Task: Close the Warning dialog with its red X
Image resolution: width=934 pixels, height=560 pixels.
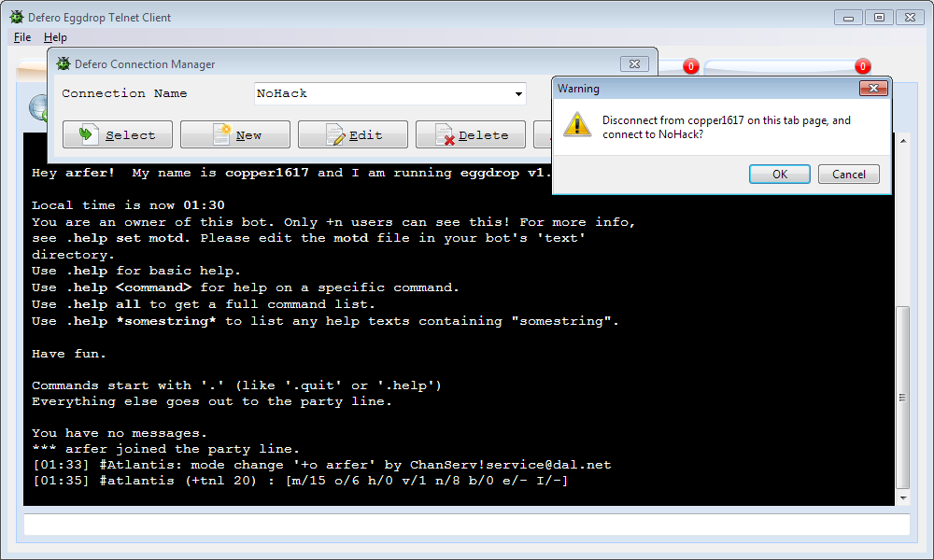Action: coord(873,88)
